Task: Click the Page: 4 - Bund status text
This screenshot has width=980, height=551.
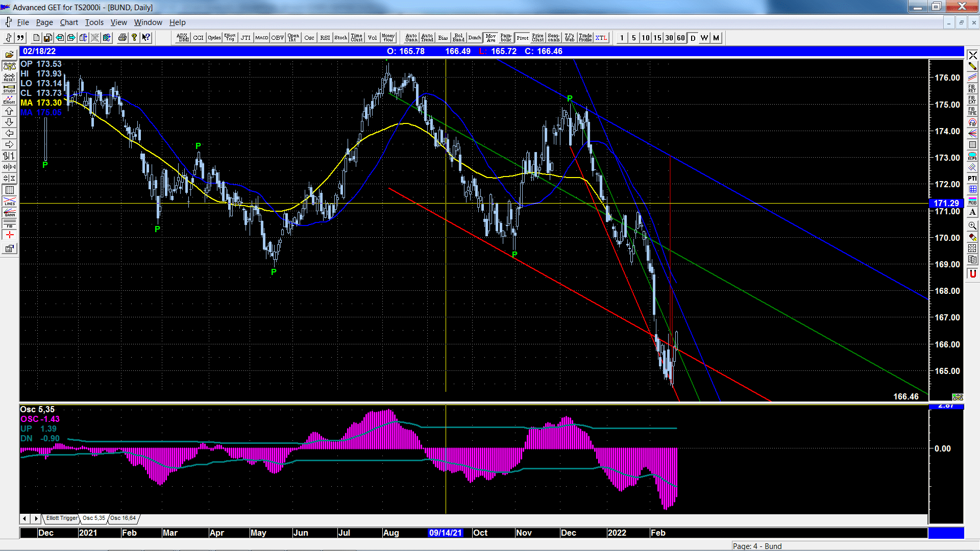Action: tap(757, 546)
